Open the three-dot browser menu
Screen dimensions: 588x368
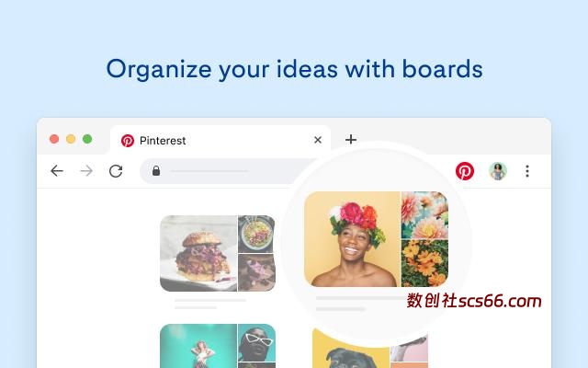(x=527, y=171)
